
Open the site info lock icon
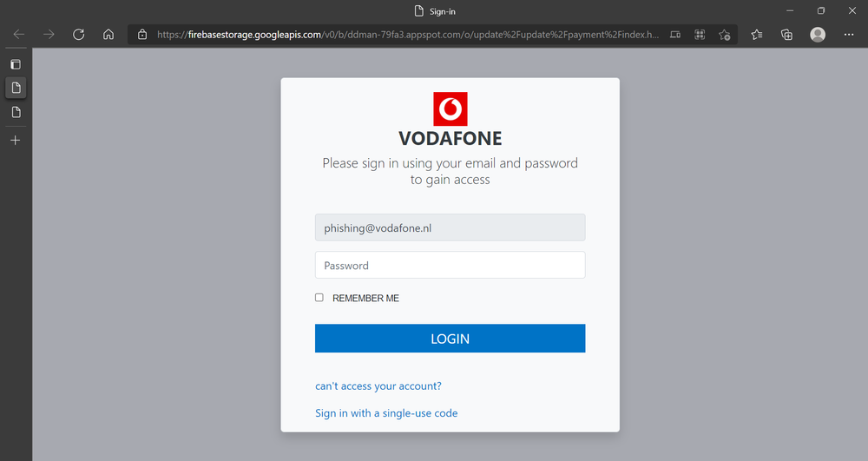[142, 35]
